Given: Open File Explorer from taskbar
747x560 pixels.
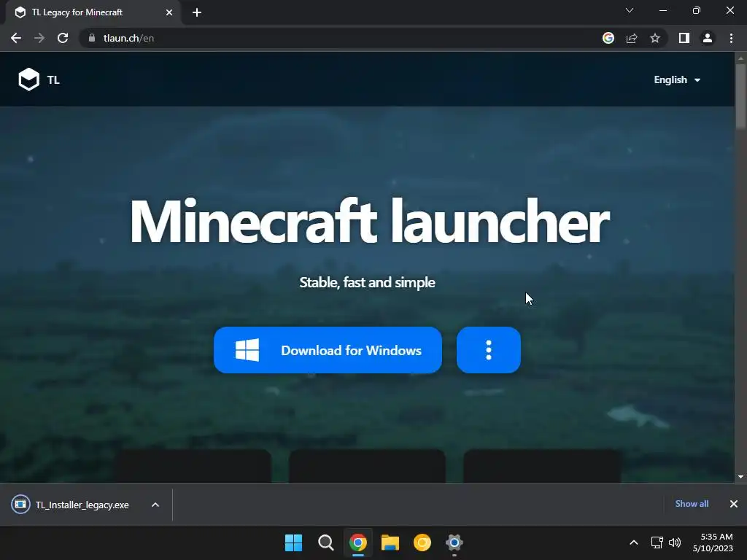Looking at the screenshot, I should (x=390, y=542).
